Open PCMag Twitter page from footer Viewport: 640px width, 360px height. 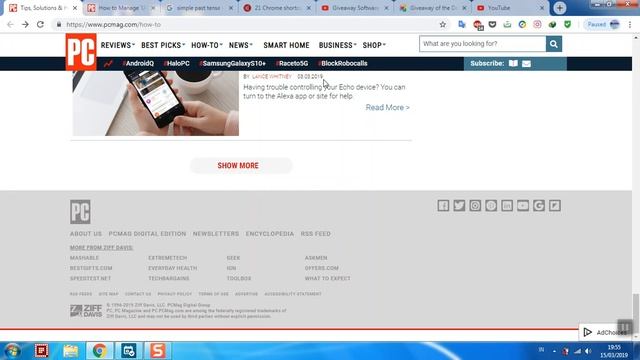459,205
